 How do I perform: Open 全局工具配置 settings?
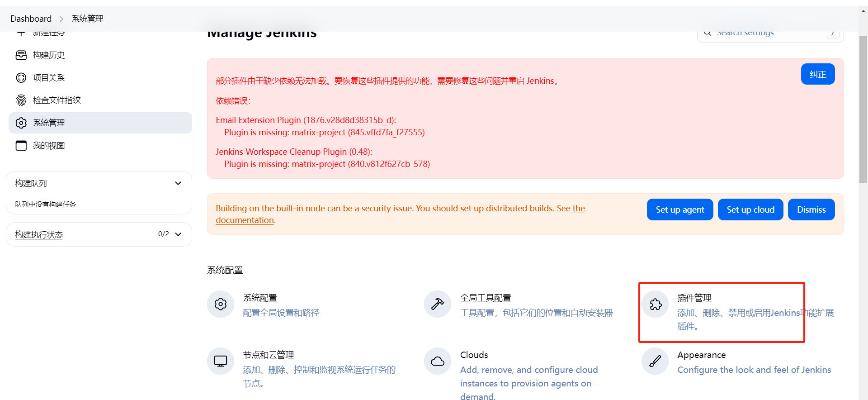point(486,298)
